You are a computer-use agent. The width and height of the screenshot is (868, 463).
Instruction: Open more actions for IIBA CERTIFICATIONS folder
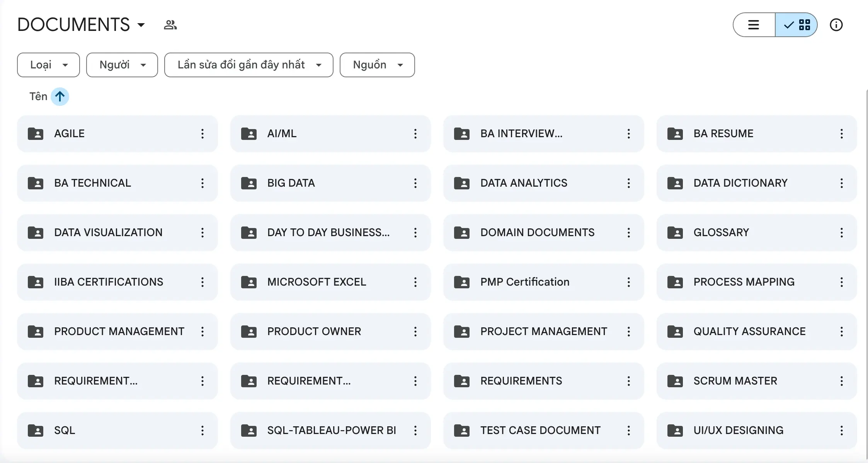point(202,282)
